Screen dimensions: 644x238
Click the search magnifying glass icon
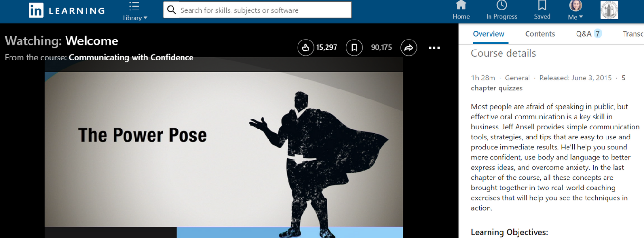coord(172,10)
